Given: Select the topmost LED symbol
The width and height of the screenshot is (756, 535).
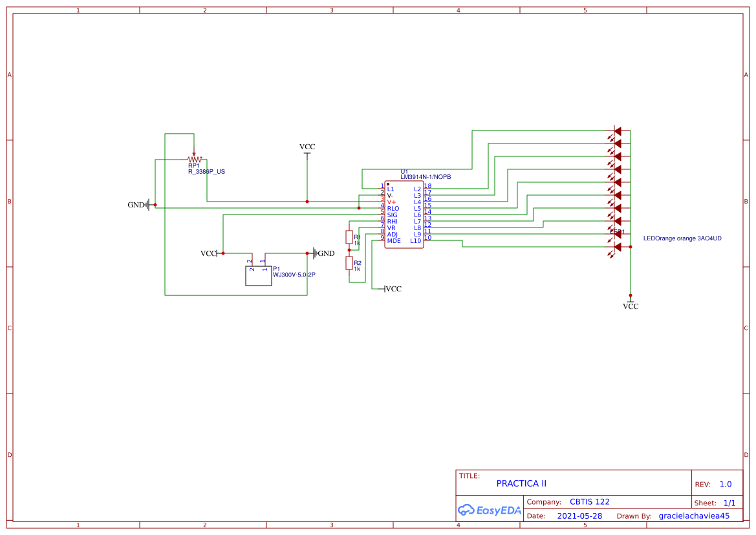Looking at the screenshot, I should [x=616, y=131].
